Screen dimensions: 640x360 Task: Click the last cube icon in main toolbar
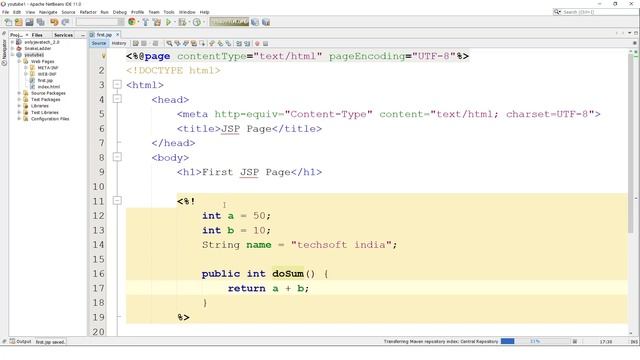click(x=266, y=22)
